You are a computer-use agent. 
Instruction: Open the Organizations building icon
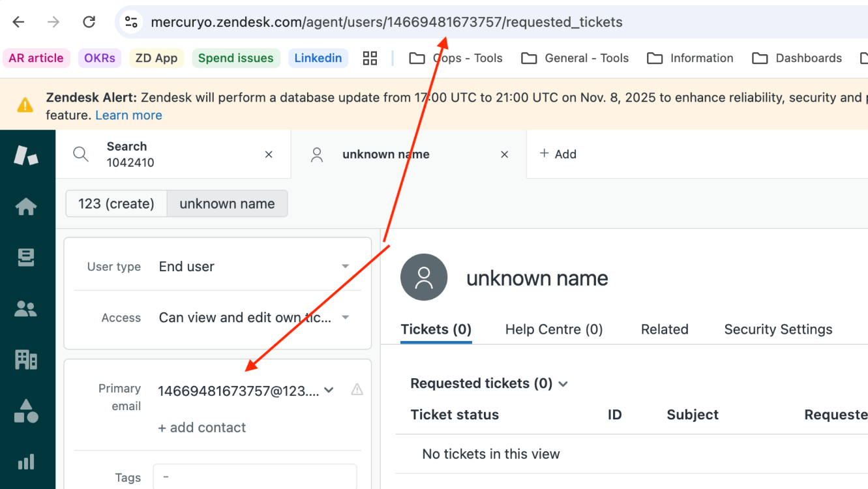tap(26, 359)
